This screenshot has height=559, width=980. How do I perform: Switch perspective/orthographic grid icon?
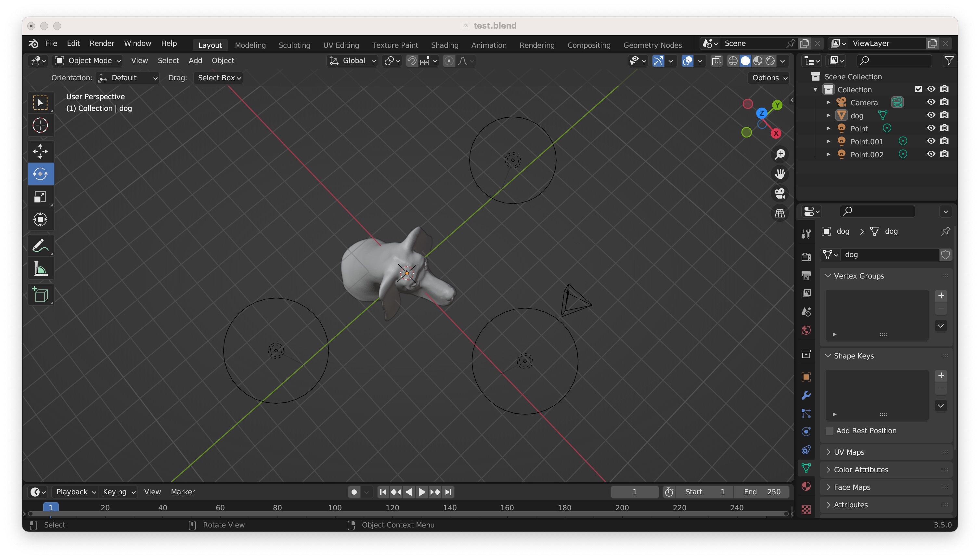[780, 213]
